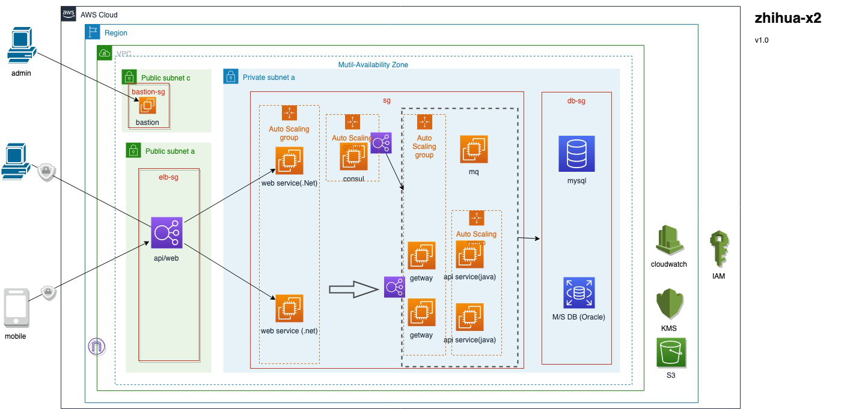Click the cloudwatch icon
Viewport: 868px width, 409px height.
[x=668, y=240]
